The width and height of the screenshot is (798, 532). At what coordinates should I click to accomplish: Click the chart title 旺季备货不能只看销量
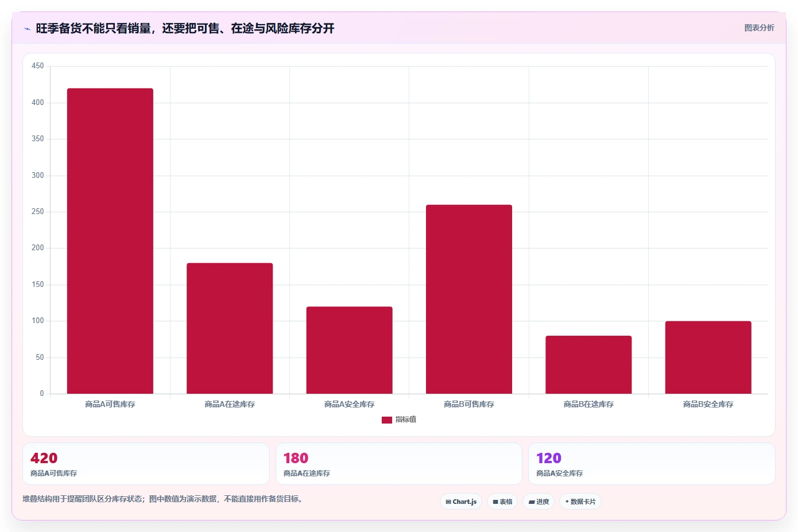(x=185, y=28)
